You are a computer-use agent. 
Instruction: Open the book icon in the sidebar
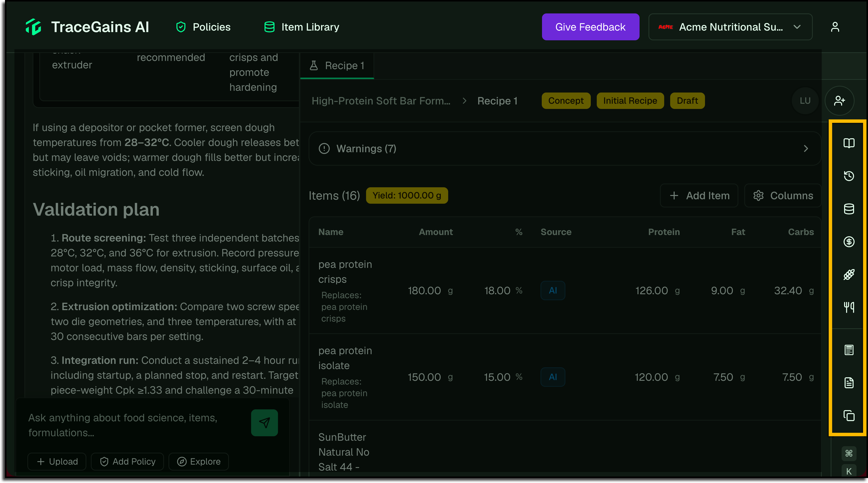(x=849, y=143)
